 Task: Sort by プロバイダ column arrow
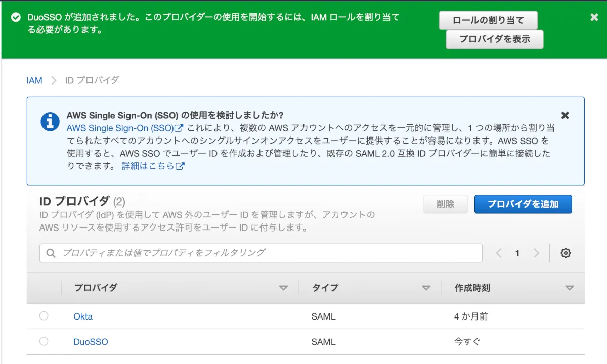pyautogui.click(x=283, y=288)
